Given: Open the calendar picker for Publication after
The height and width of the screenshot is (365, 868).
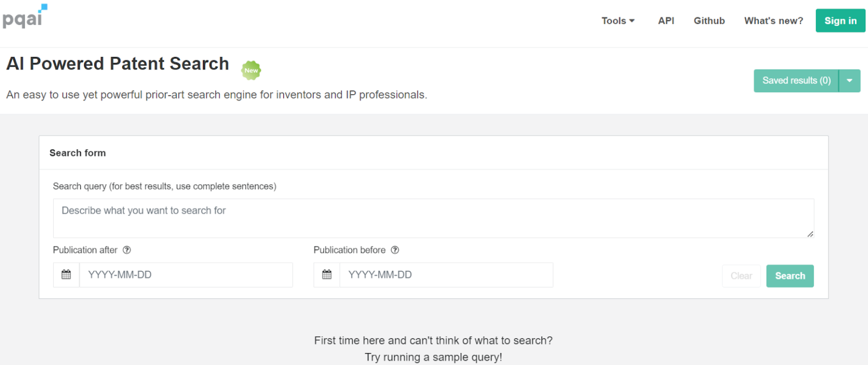Looking at the screenshot, I should pyautogui.click(x=66, y=275).
